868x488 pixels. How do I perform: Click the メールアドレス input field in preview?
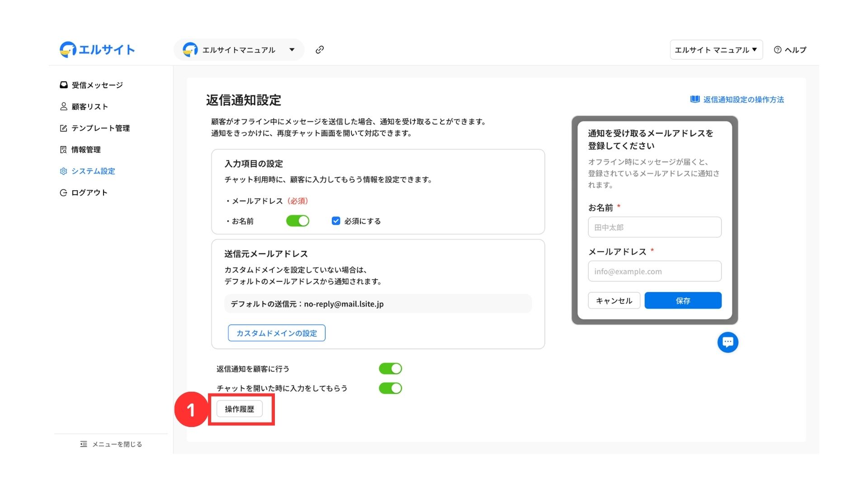654,272
